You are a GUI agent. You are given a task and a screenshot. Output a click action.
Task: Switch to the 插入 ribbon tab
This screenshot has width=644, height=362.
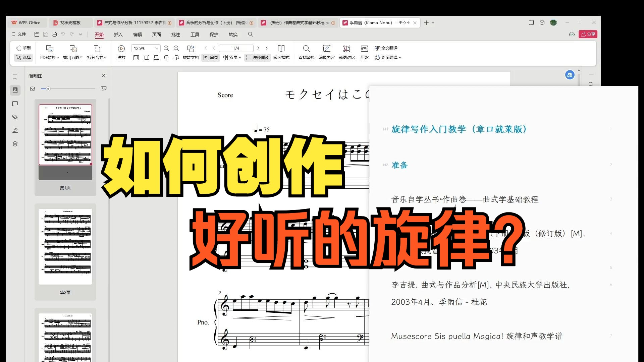118,35
